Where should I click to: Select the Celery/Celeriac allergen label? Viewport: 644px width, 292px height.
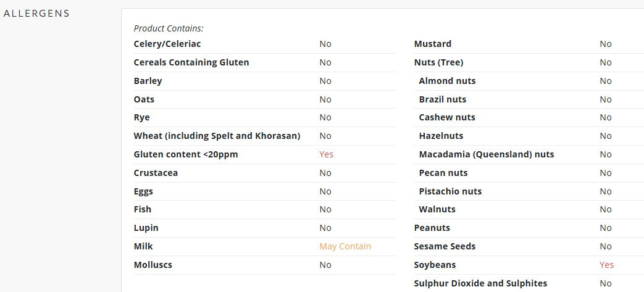167,44
